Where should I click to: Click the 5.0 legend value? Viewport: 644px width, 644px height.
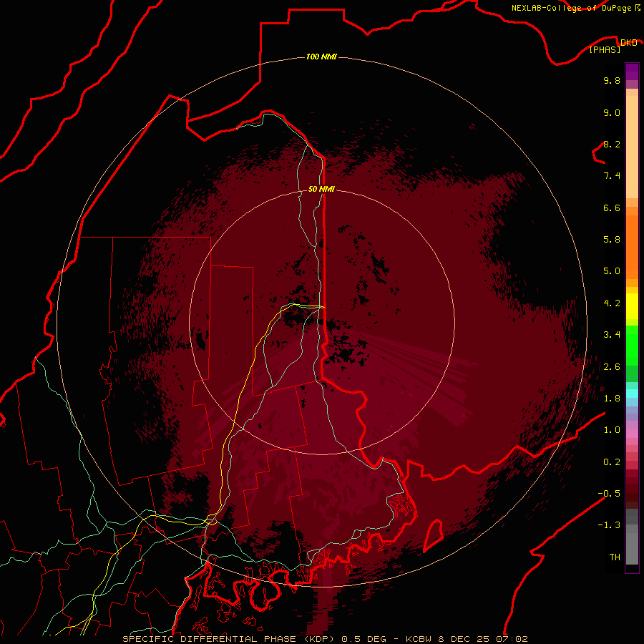tap(612, 271)
